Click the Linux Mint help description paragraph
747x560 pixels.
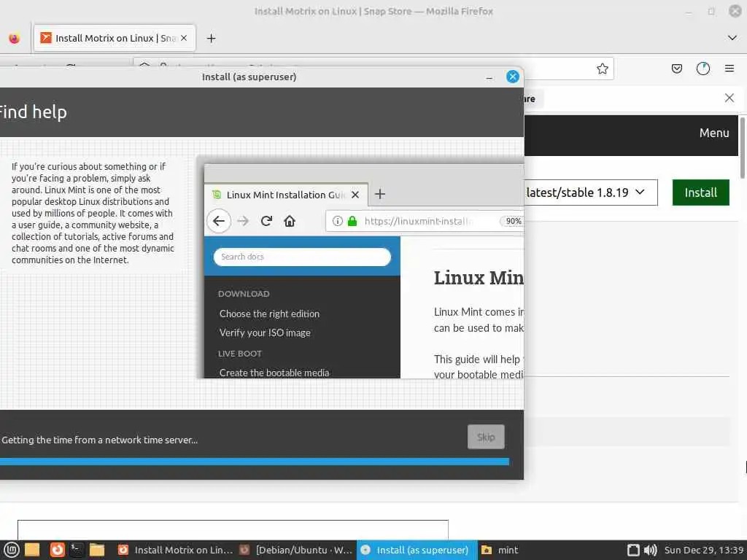coord(93,213)
